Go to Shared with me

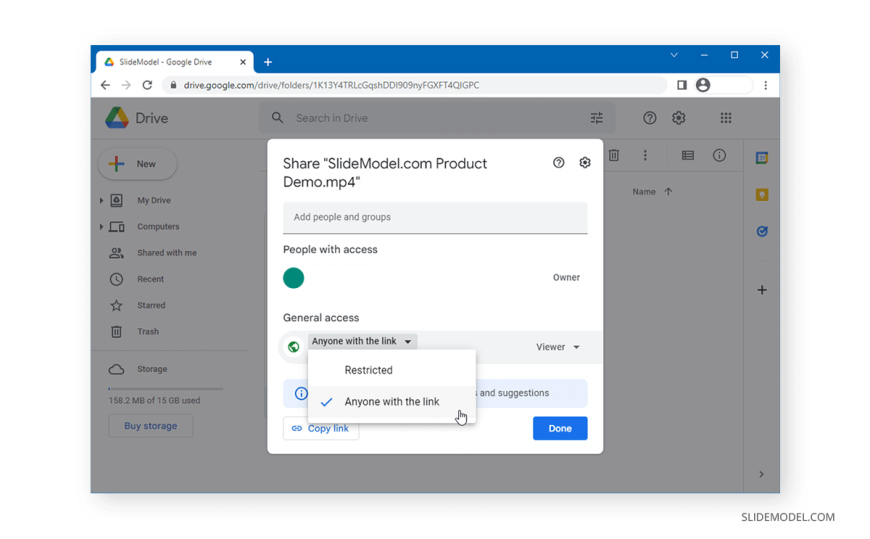click(166, 253)
